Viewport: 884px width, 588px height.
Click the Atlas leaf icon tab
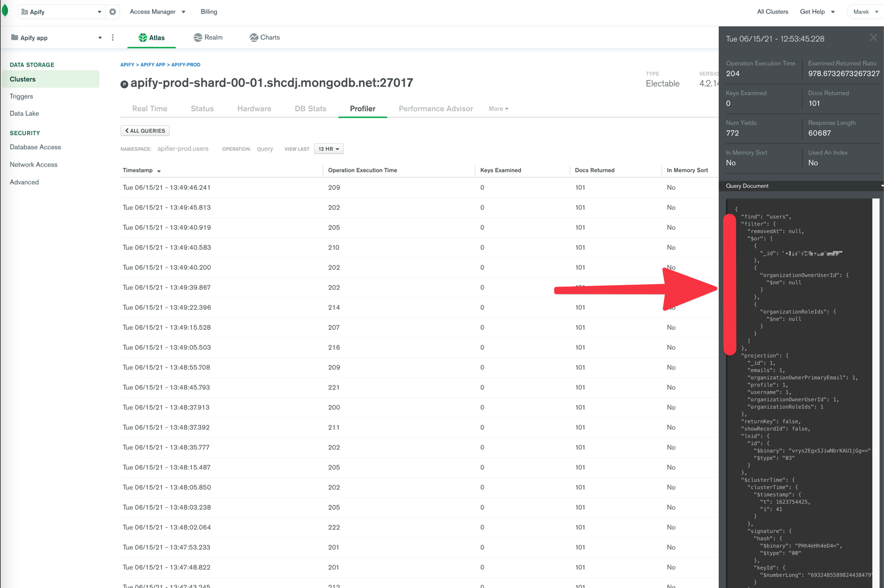pyautogui.click(x=143, y=38)
